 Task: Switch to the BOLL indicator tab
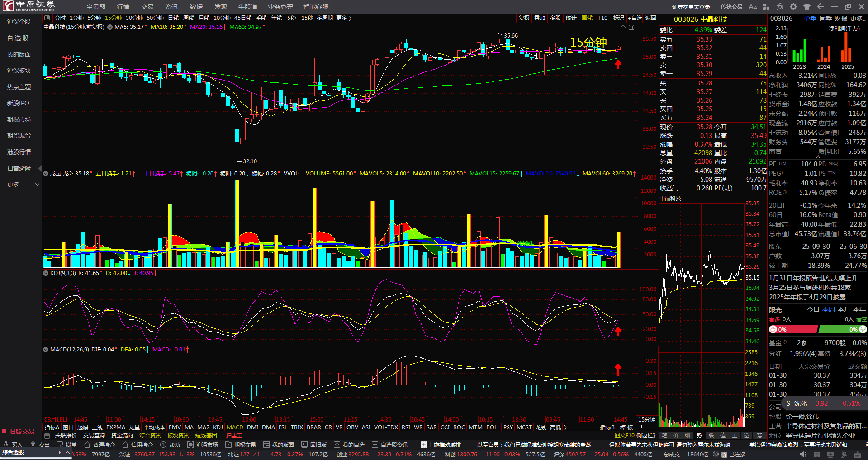(493, 427)
